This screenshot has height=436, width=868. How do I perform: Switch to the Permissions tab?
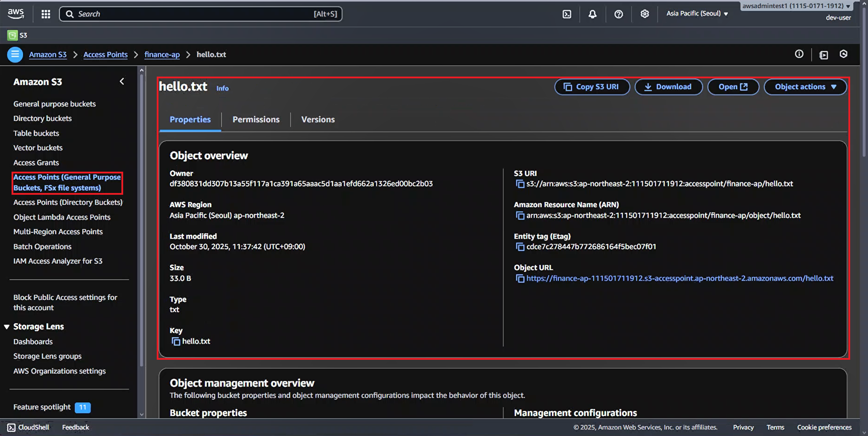click(256, 120)
